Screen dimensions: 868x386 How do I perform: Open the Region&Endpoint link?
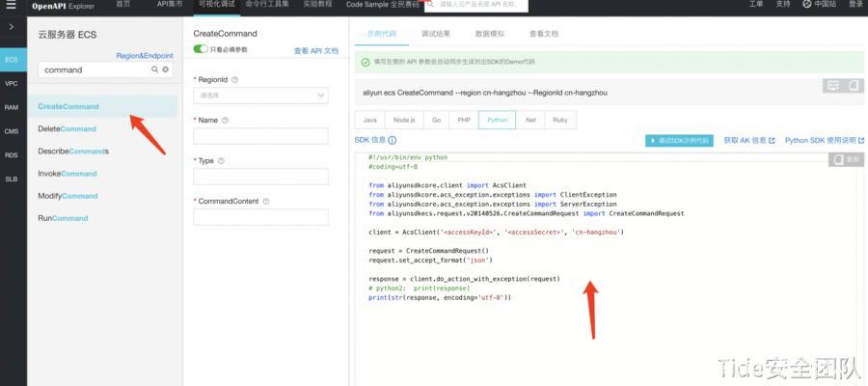click(145, 55)
